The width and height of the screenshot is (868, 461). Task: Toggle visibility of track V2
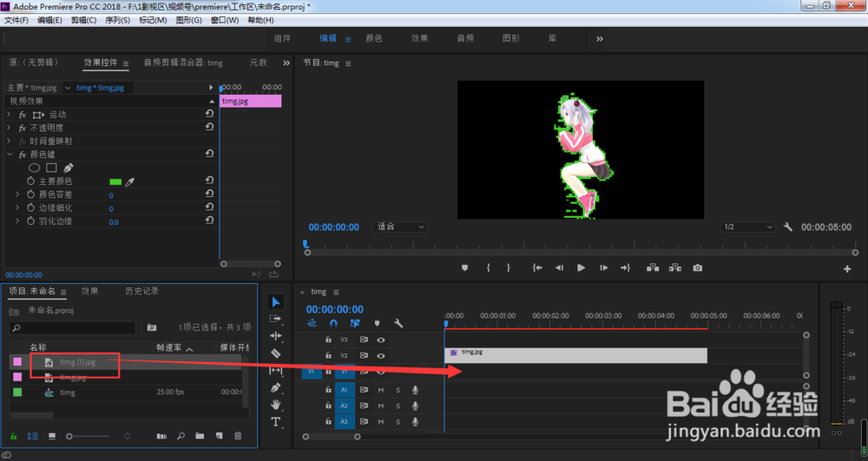coord(381,356)
